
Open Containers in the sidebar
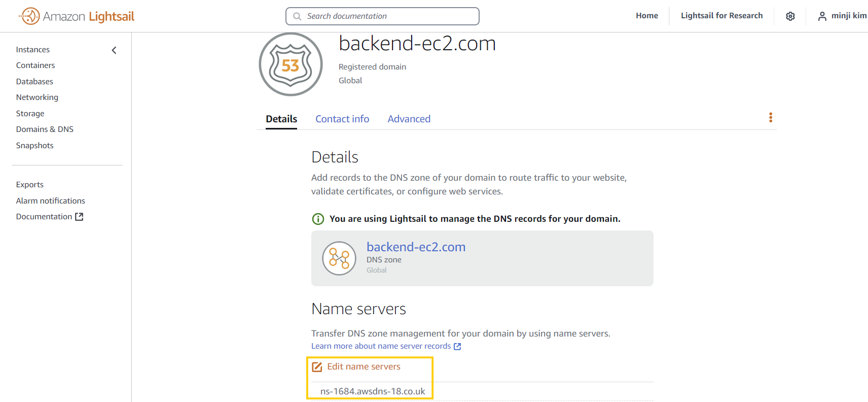point(35,65)
